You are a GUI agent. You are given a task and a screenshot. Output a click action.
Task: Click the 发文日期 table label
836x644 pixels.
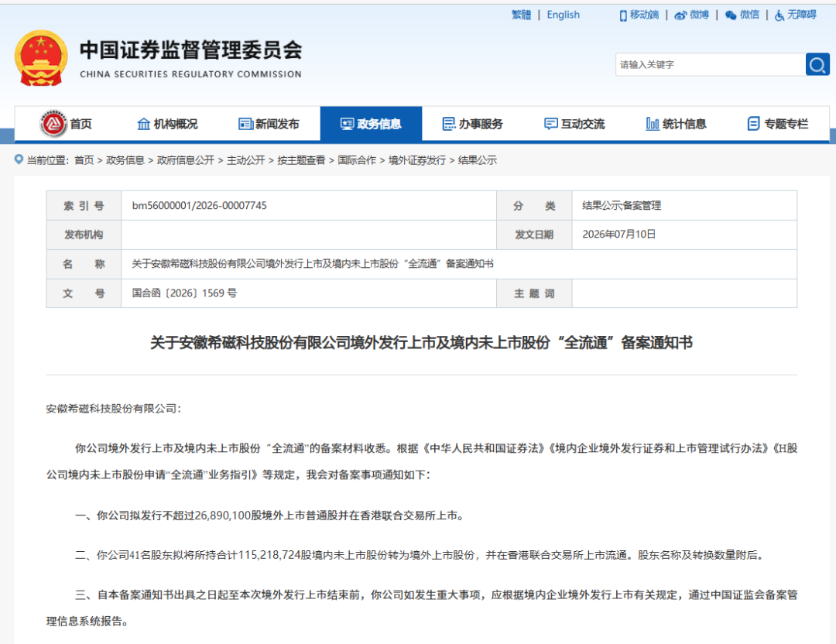pyautogui.click(x=533, y=235)
